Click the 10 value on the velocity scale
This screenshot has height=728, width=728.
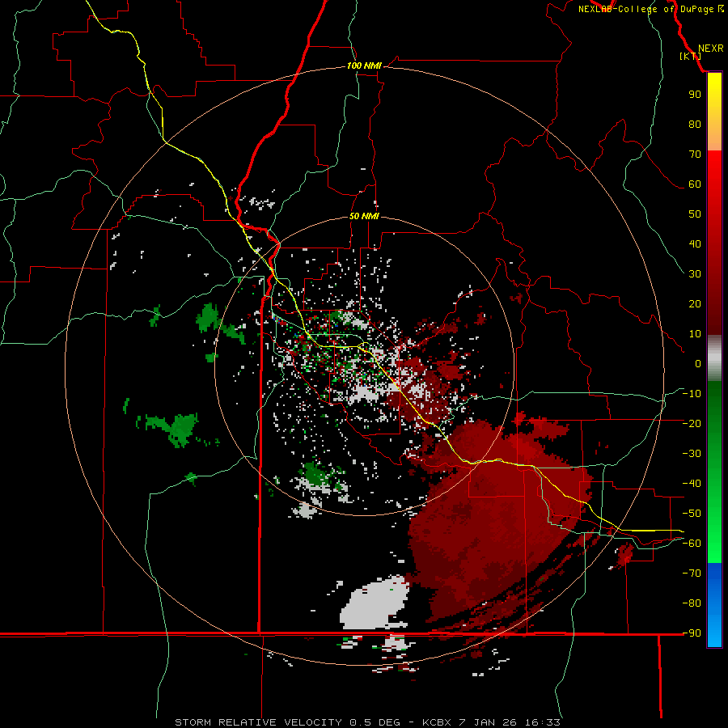695,334
